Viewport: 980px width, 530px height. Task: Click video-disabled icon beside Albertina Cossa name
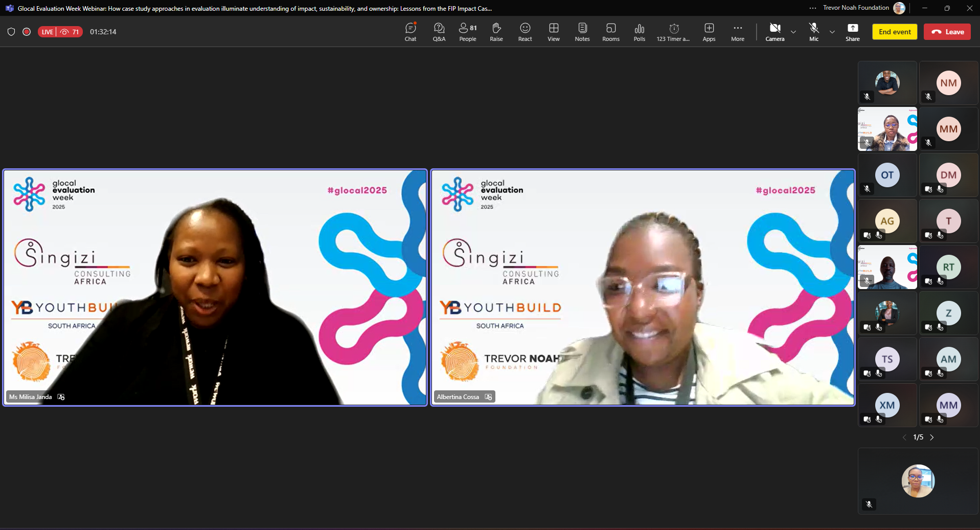(488, 397)
